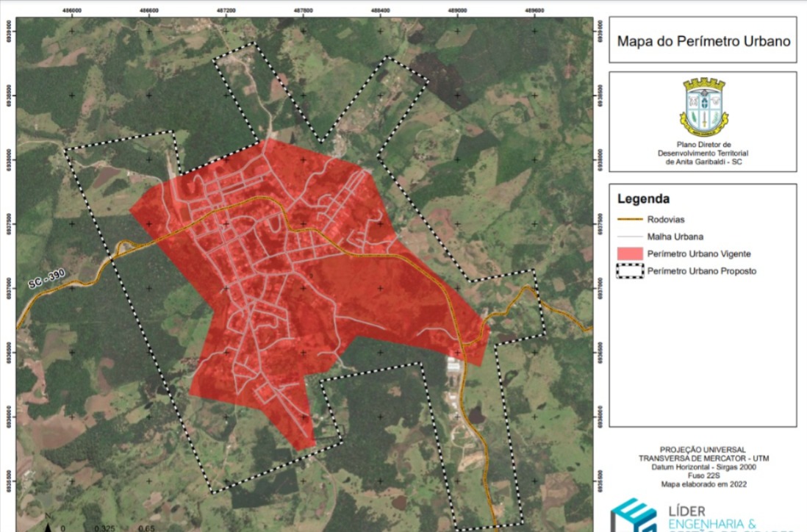807x532 pixels.
Task: Click the Projeção Universal Transversa de Mercator text
Action: tap(703, 453)
